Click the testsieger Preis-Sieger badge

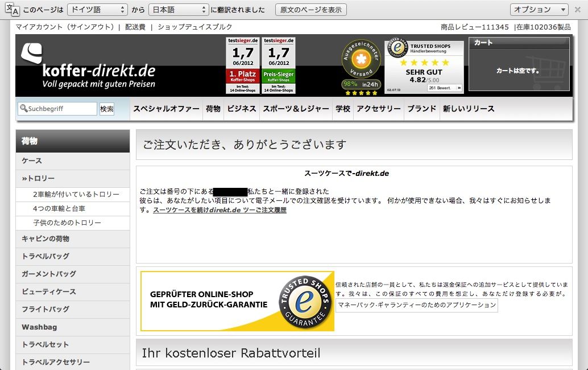pyautogui.click(x=279, y=65)
